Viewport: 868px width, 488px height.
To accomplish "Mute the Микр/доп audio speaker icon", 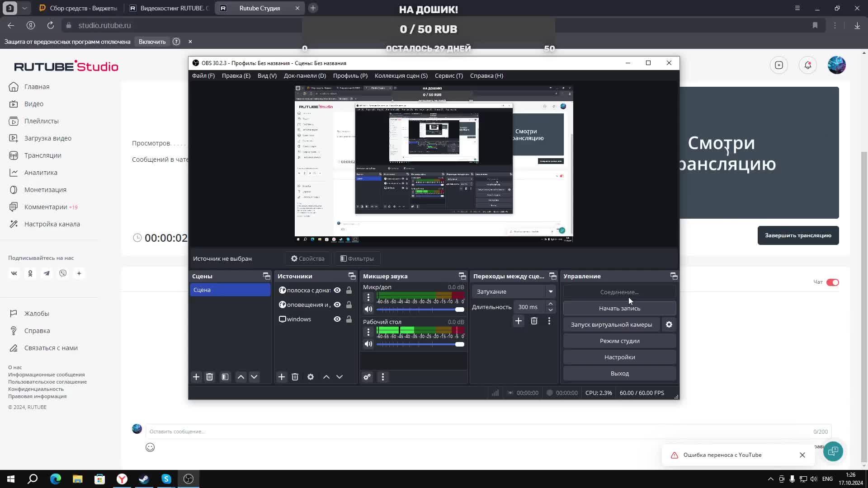I will tap(368, 310).
